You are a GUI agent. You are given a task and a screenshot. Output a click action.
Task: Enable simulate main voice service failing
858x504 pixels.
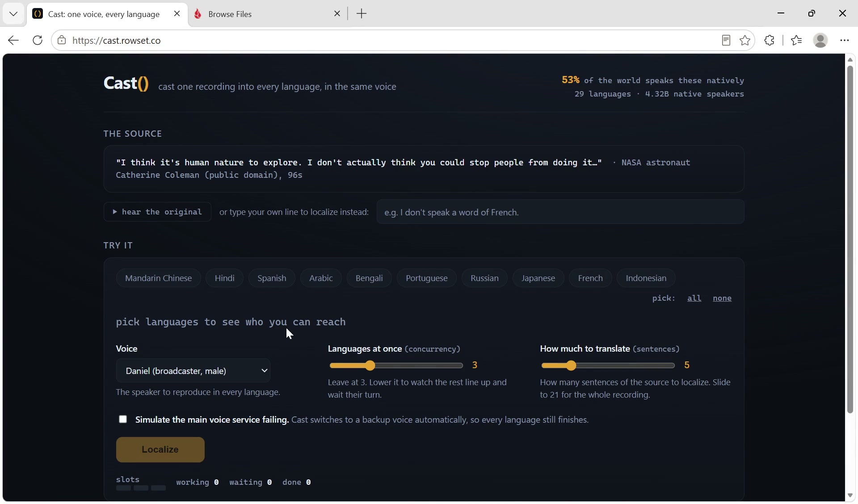tap(123, 420)
